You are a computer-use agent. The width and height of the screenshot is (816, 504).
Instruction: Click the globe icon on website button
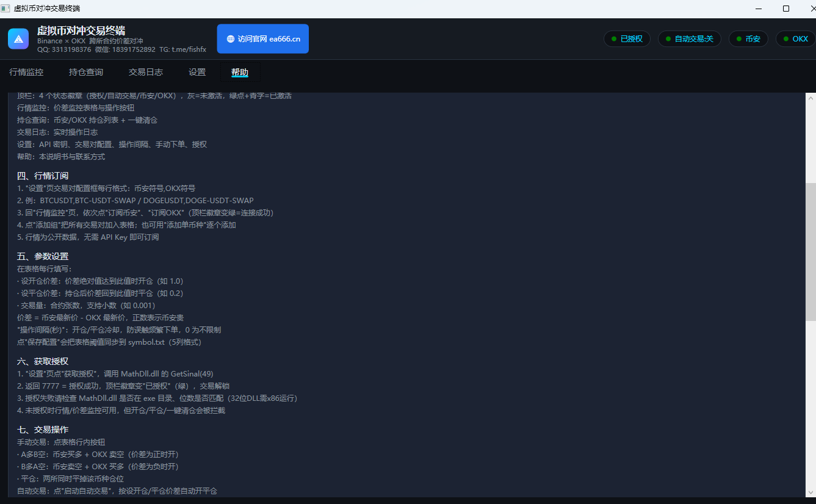click(x=230, y=39)
